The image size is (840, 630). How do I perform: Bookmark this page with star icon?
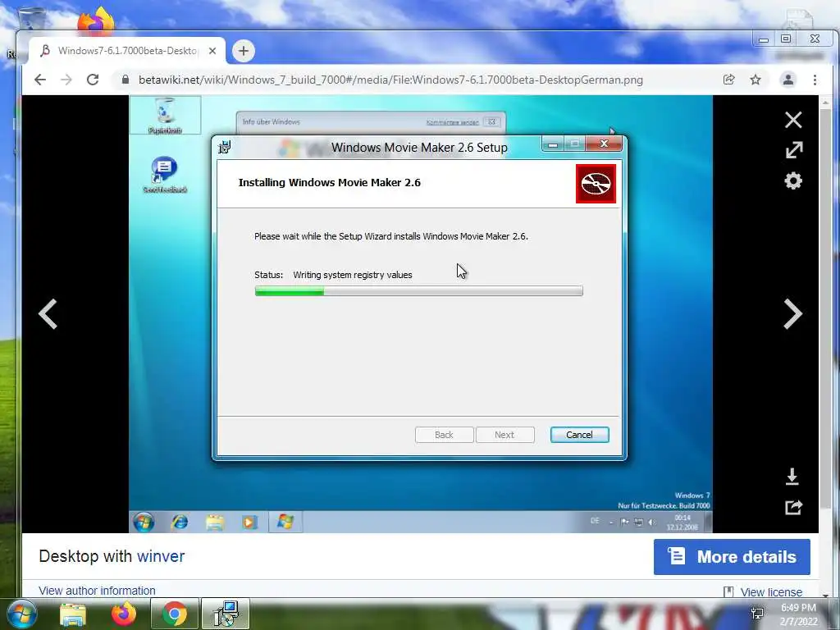click(x=756, y=80)
